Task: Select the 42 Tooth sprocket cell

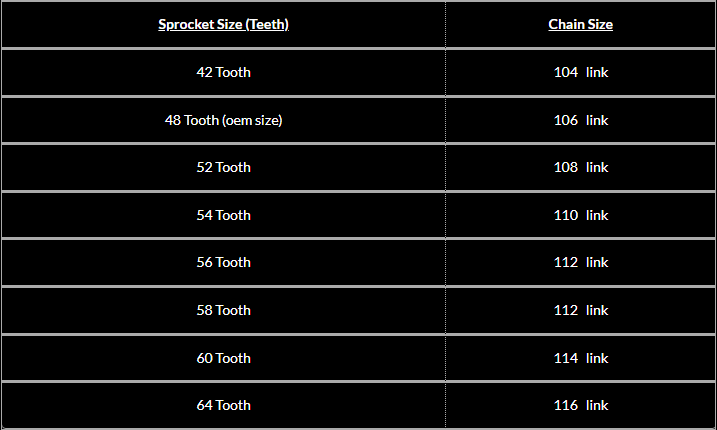Action: pyautogui.click(x=223, y=72)
